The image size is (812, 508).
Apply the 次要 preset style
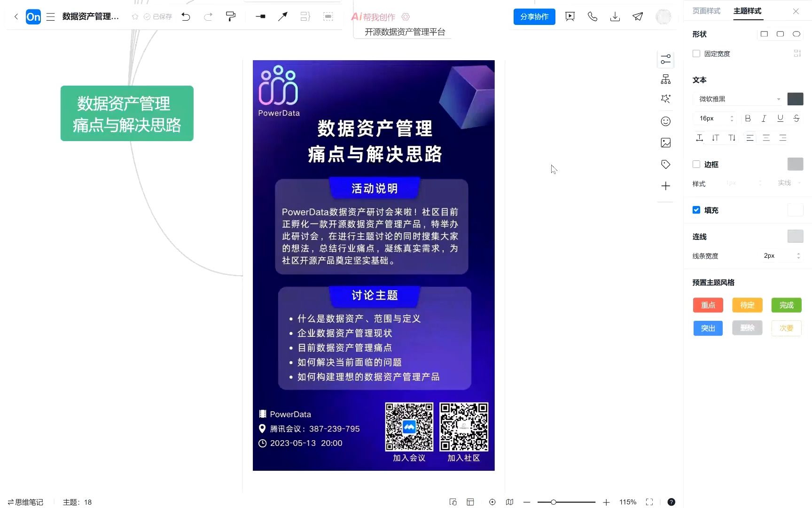click(786, 328)
